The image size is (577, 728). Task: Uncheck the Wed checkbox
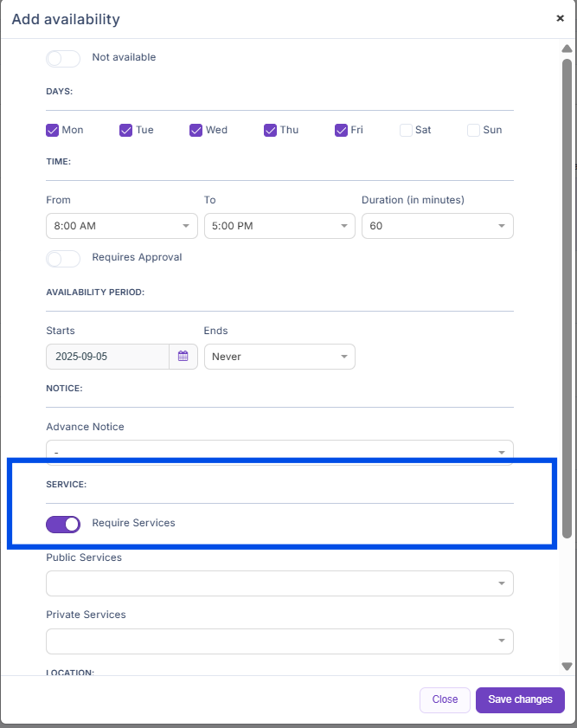(x=196, y=130)
